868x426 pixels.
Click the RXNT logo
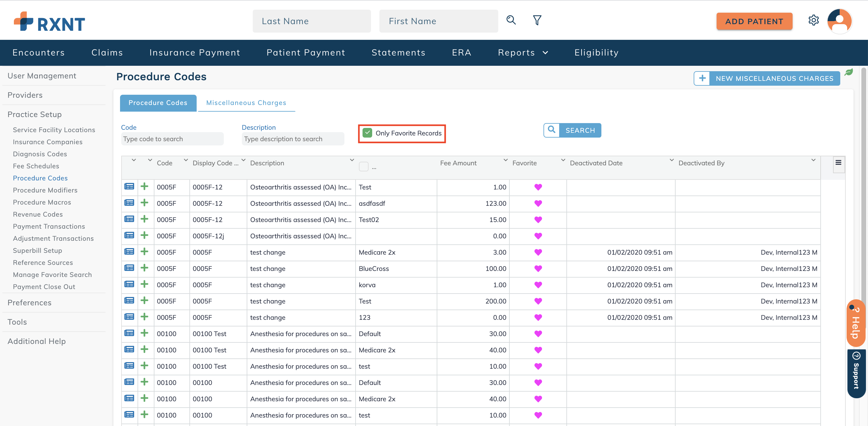coord(49,22)
